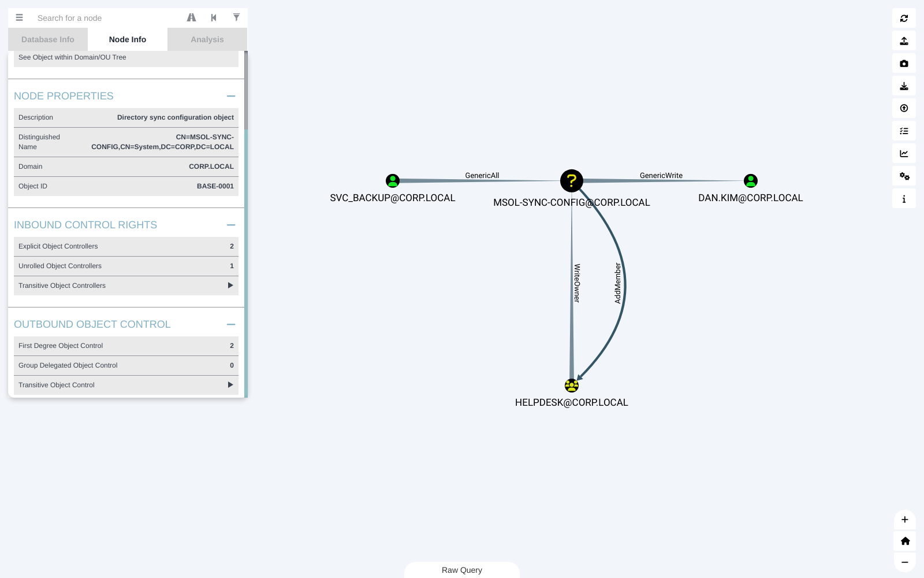This screenshot has height=578, width=924.
Task: Select the MSOL-SYNC-CONFIG unknown node
Action: point(572,181)
